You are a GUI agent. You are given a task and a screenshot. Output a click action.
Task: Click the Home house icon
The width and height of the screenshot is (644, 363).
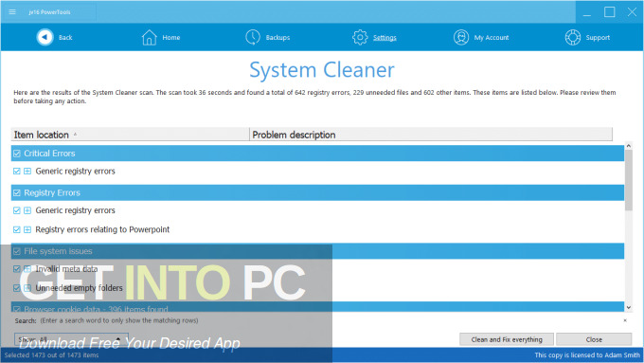[149, 37]
